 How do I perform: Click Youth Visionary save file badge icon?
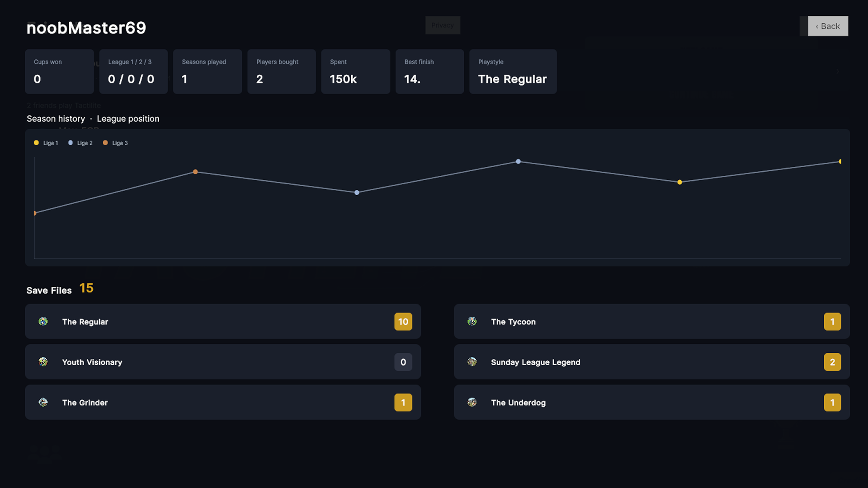click(x=43, y=361)
